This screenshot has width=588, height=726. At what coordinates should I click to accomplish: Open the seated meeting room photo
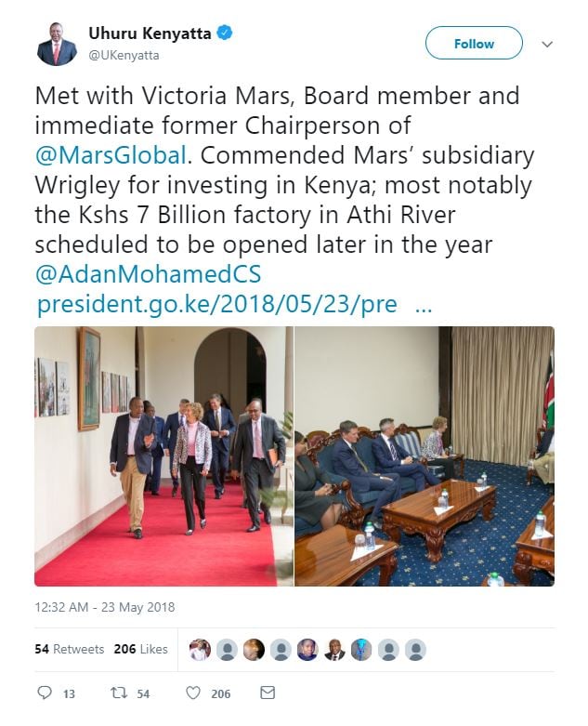[x=425, y=455]
